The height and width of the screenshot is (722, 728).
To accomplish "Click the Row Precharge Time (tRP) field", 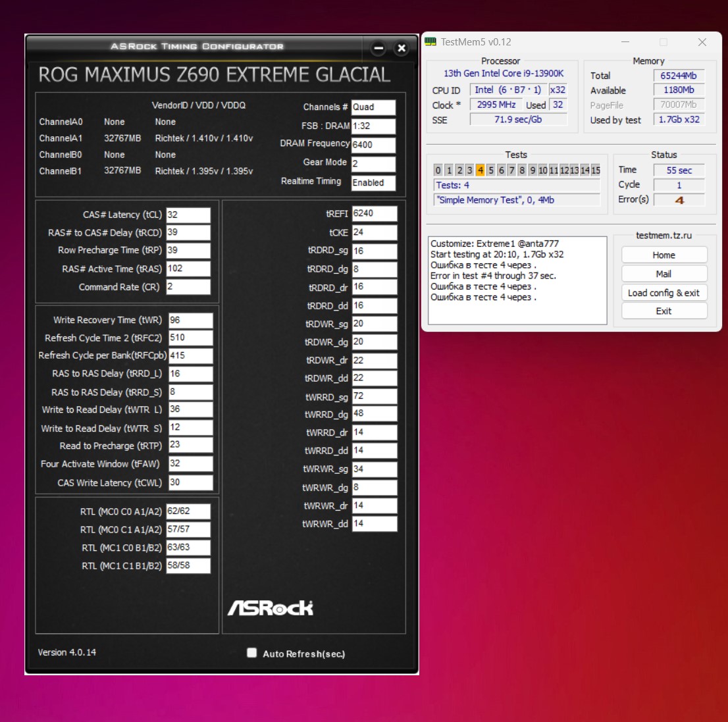I will pyautogui.click(x=188, y=250).
